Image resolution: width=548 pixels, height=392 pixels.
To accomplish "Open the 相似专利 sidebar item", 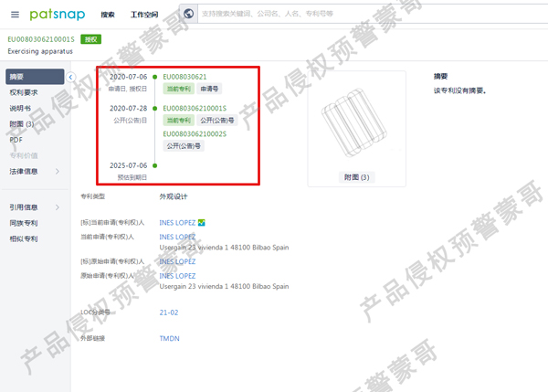I will [x=24, y=238].
